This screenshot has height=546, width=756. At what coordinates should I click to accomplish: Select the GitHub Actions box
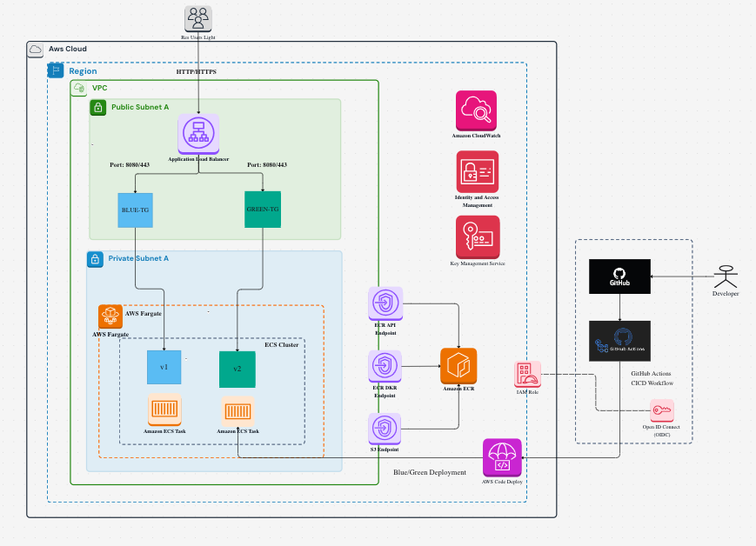(x=619, y=341)
